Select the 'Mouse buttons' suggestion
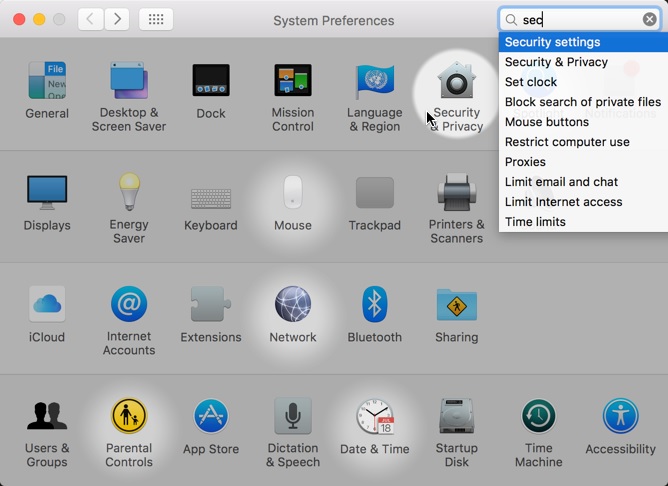Viewport: 668px width, 486px height. 583,122
